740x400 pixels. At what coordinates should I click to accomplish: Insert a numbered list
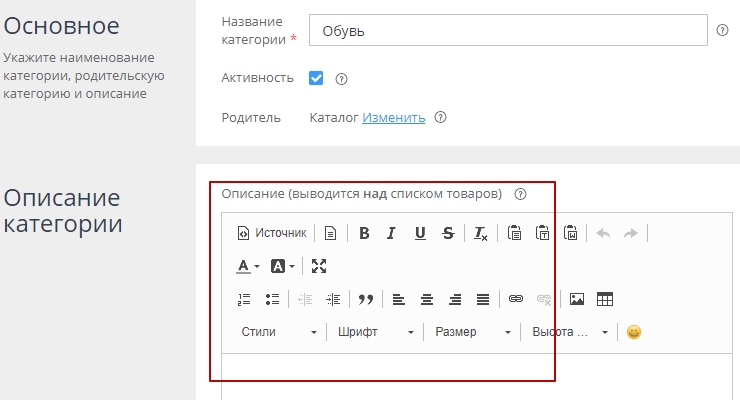click(x=244, y=299)
